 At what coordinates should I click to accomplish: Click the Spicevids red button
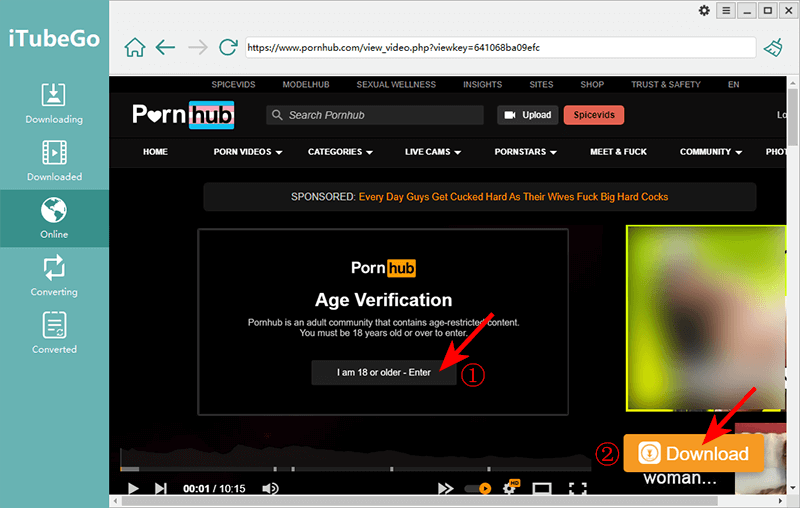click(594, 115)
